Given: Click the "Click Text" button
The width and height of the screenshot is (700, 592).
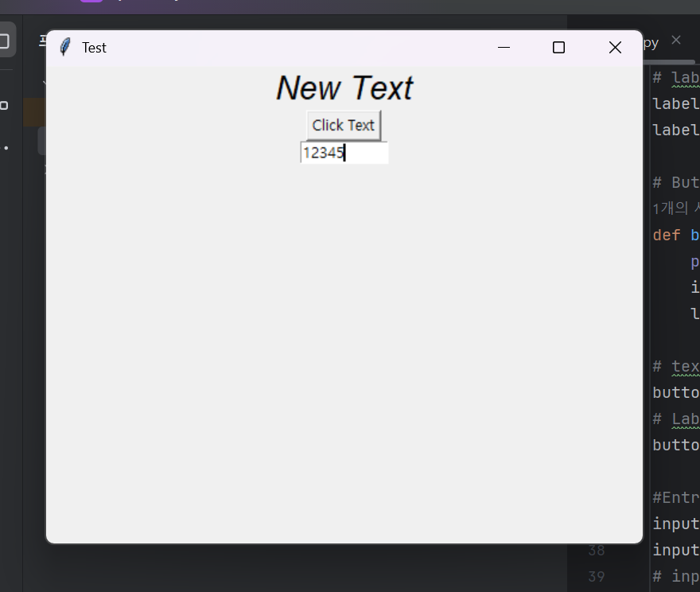Looking at the screenshot, I should coord(344,126).
